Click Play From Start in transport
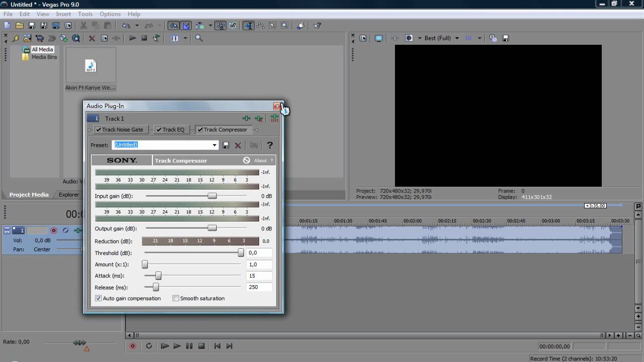644x362 pixels. click(165, 346)
